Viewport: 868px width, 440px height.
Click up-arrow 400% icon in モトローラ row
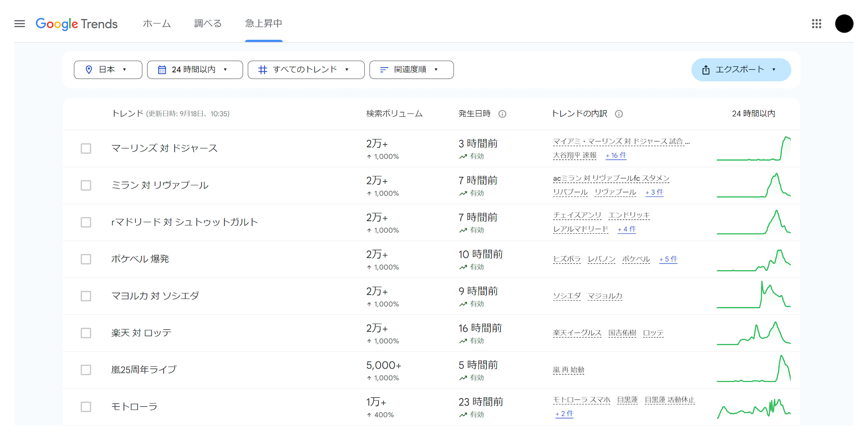pos(369,415)
